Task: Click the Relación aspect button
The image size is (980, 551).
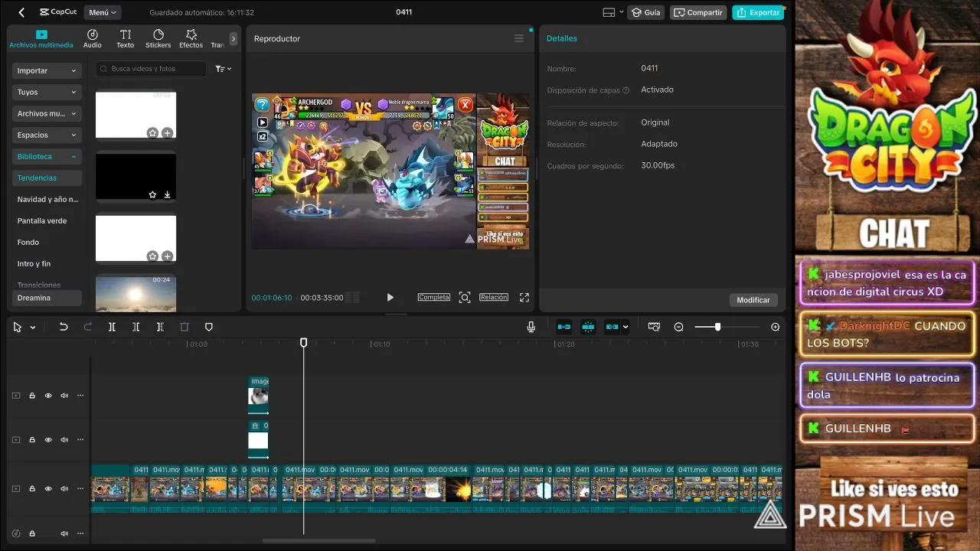Action: click(494, 297)
